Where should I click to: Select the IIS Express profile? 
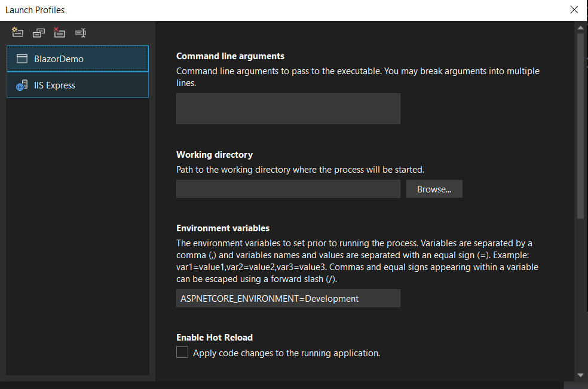(x=78, y=85)
